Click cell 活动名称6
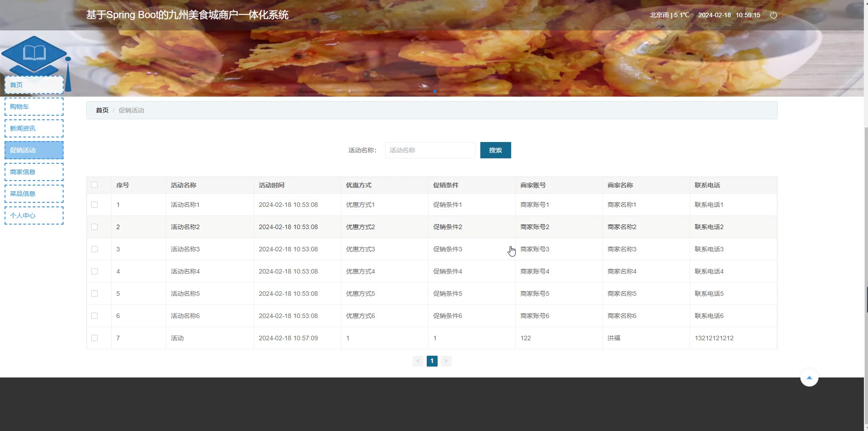The width and height of the screenshot is (868, 431). (x=185, y=316)
